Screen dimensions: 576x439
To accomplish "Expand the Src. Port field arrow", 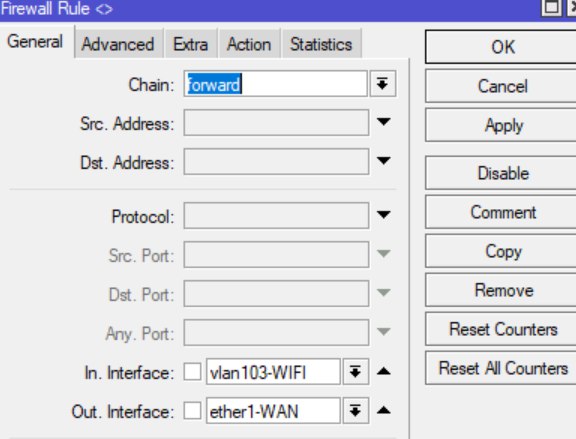I will 384,253.
